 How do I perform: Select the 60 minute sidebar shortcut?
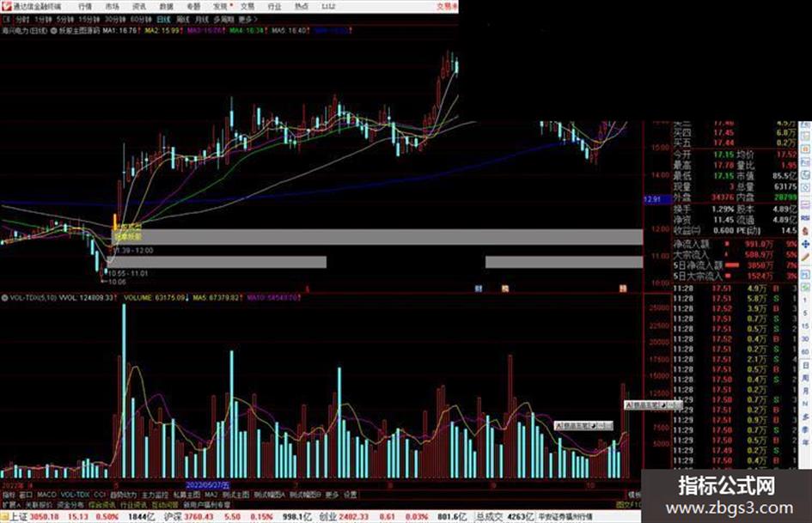point(805,352)
